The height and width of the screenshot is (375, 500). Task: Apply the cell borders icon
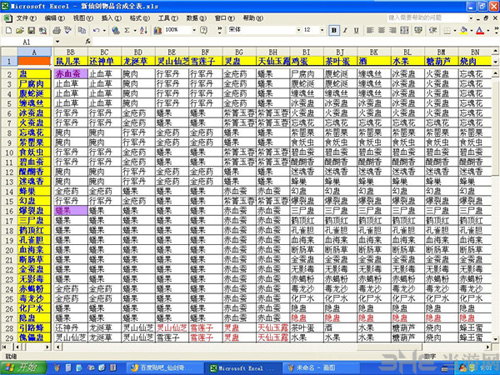click(x=447, y=31)
